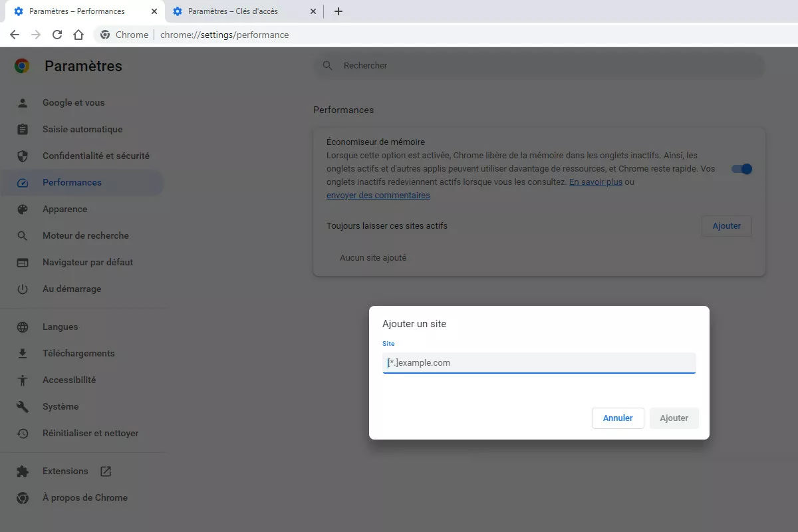Click inside the Site input field
Image resolution: width=798 pixels, height=532 pixels.
pyautogui.click(x=539, y=362)
